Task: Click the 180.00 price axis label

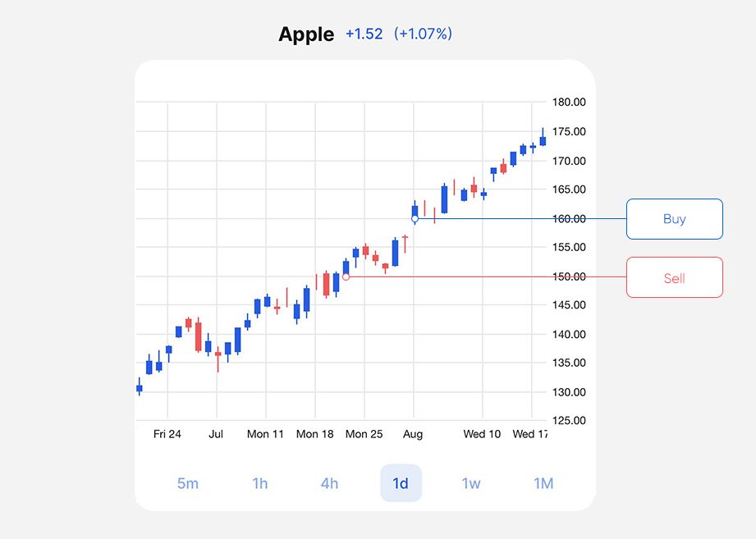Action: (569, 102)
